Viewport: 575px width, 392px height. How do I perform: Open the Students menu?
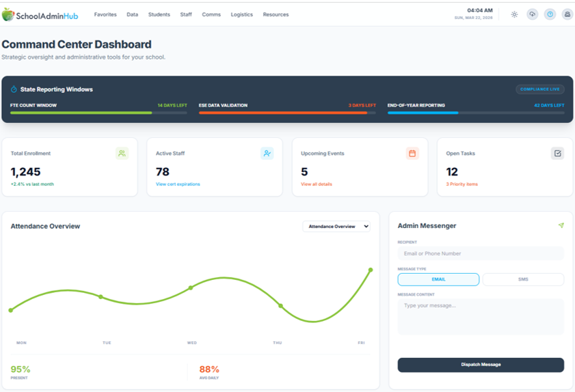(159, 14)
